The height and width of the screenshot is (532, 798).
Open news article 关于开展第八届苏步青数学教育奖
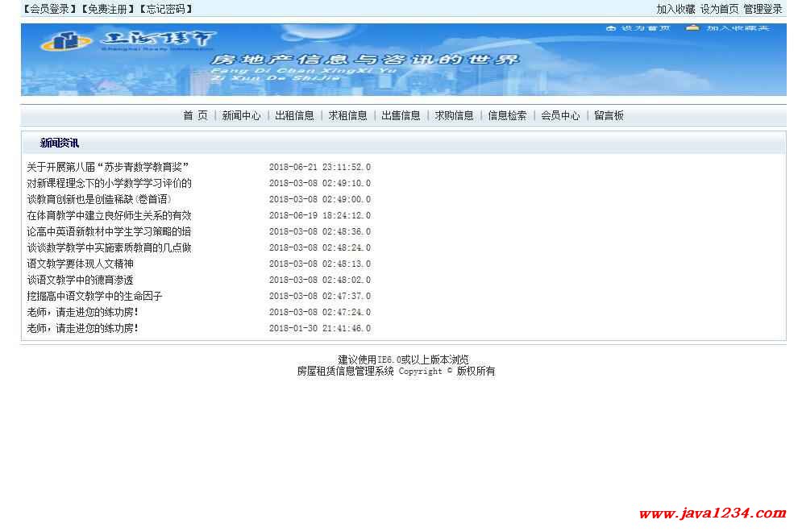tap(107, 167)
